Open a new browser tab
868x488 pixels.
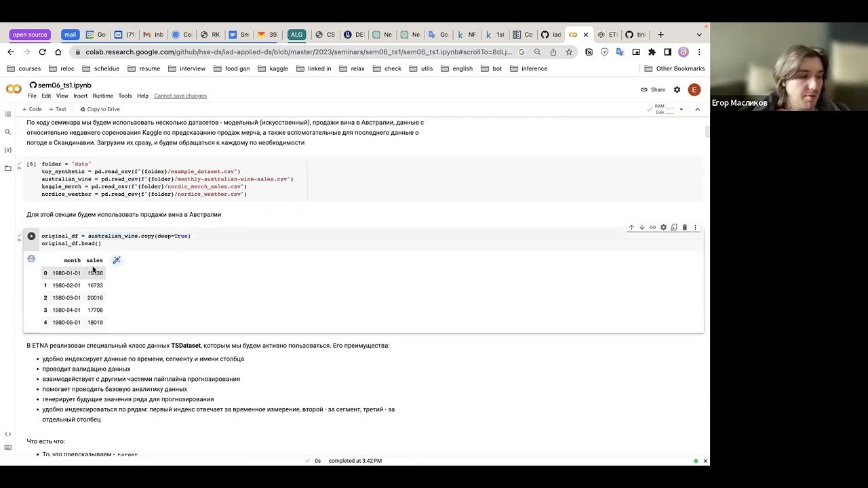660,35
